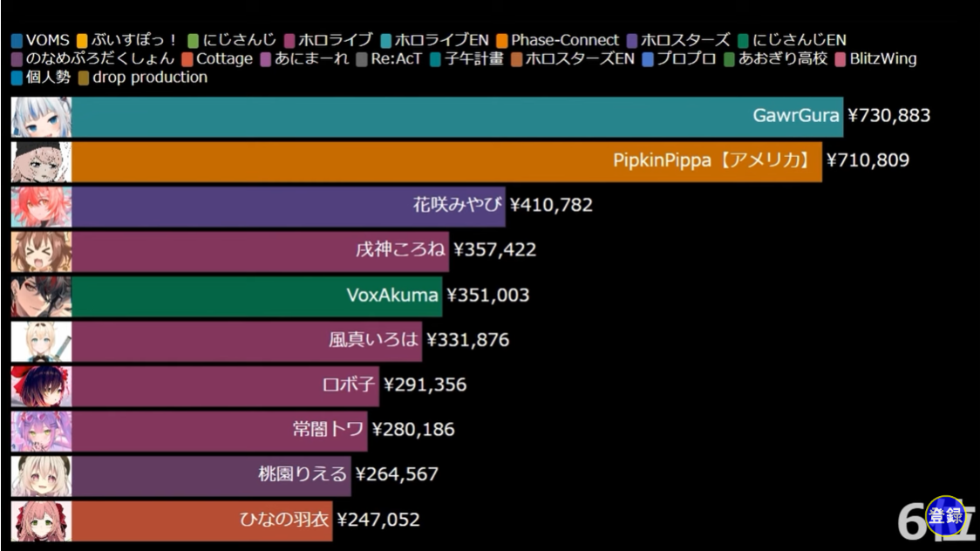Screen dimensions: 980x551
Task: Click the 桃園りえる name label
Action: (x=303, y=473)
